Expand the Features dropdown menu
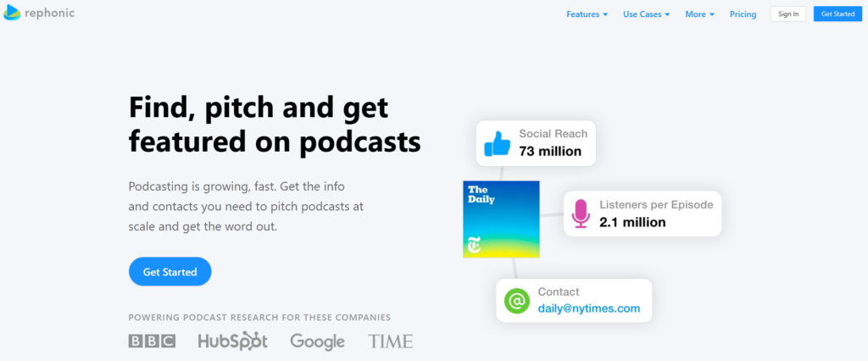This screenshot has width=868, height=361. click(x=587, y=14)
